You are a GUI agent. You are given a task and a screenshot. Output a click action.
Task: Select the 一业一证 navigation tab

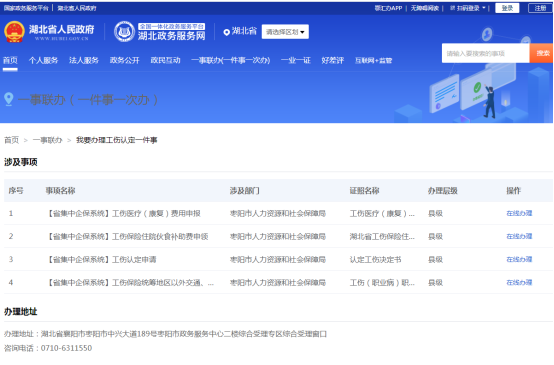click(296, 60)
